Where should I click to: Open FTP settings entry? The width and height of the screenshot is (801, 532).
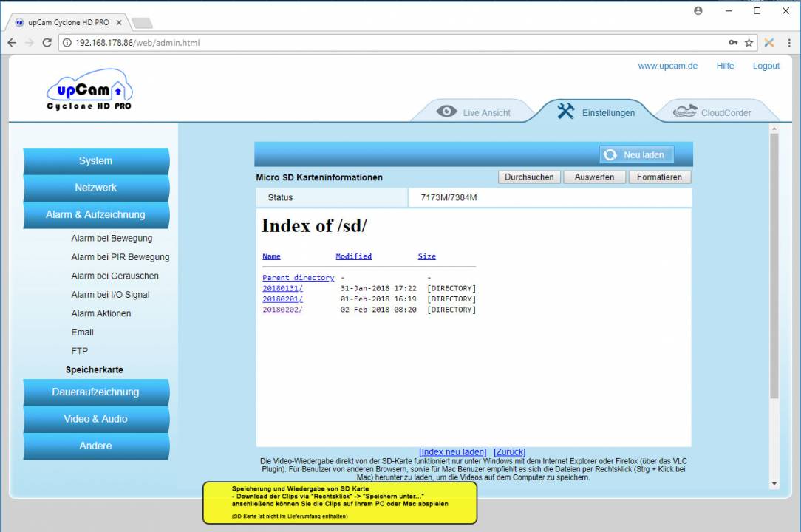pos(80,351)
